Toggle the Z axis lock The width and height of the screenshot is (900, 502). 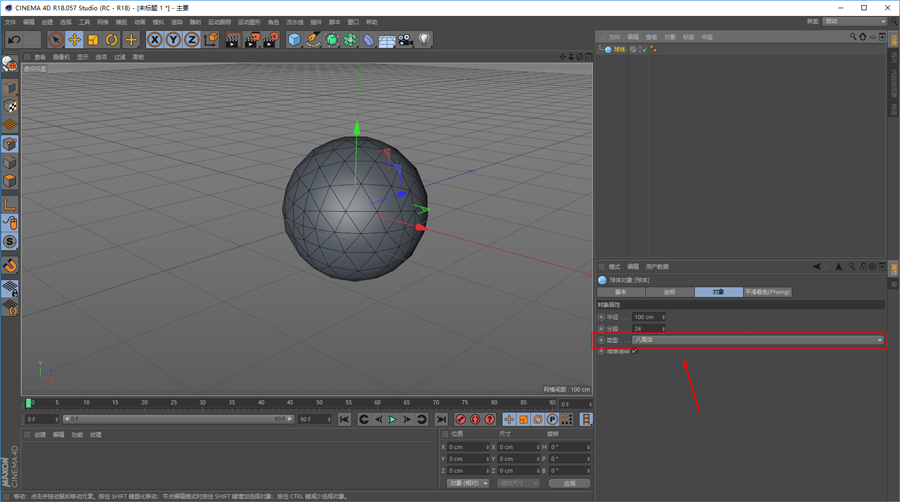pos(192,40)
